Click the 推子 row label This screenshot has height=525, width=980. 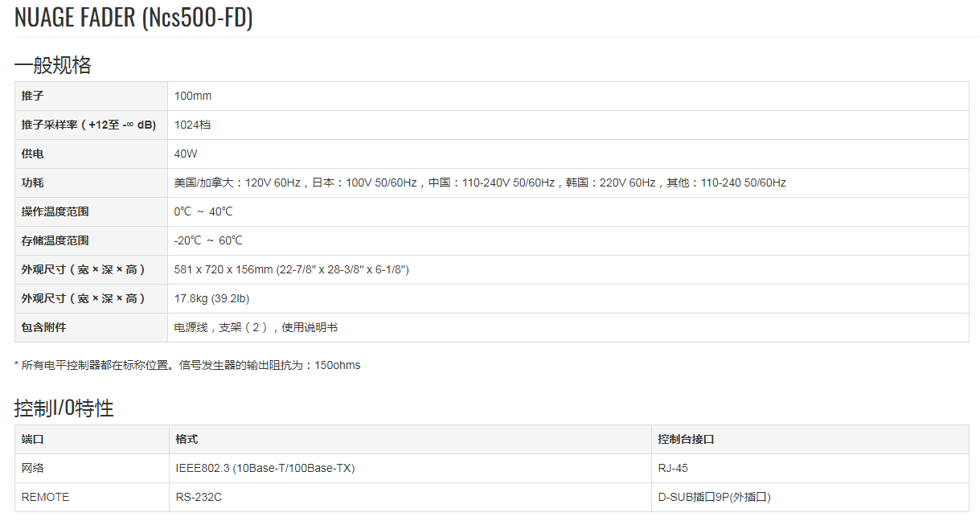[x=33, y=96]
